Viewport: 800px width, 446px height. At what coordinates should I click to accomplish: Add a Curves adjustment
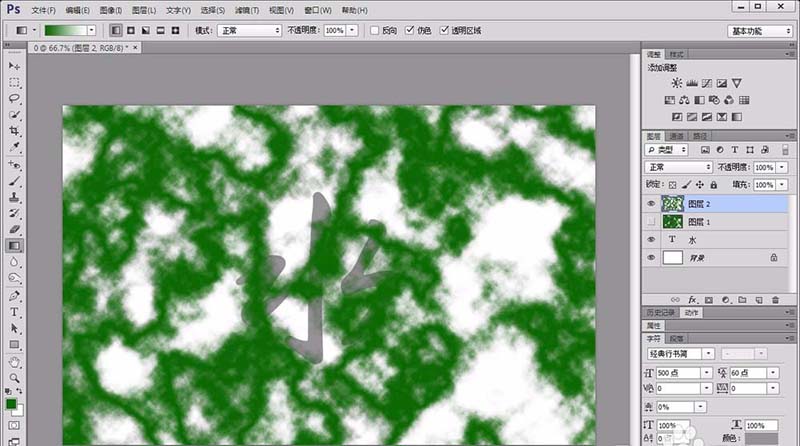(x=707, y=83)
